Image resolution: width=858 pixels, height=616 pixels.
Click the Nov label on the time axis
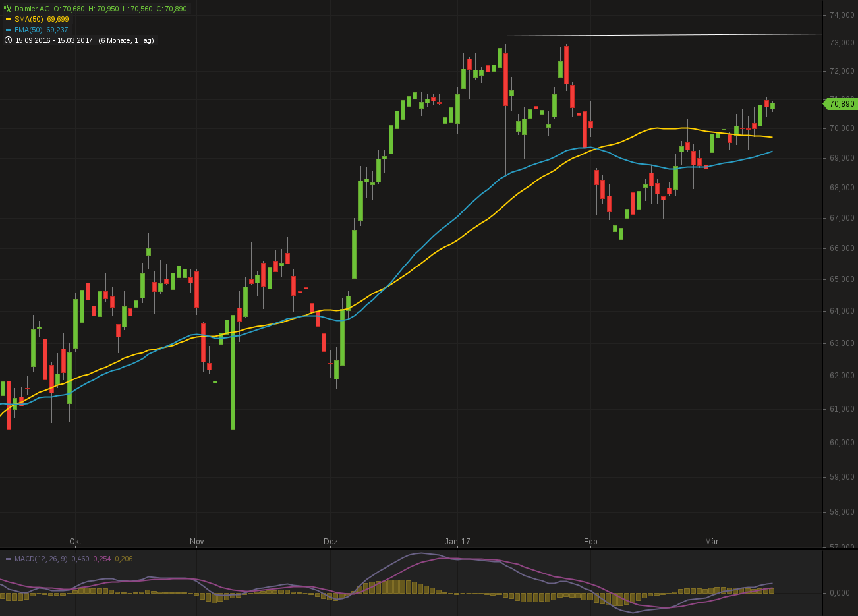point(197,542)
